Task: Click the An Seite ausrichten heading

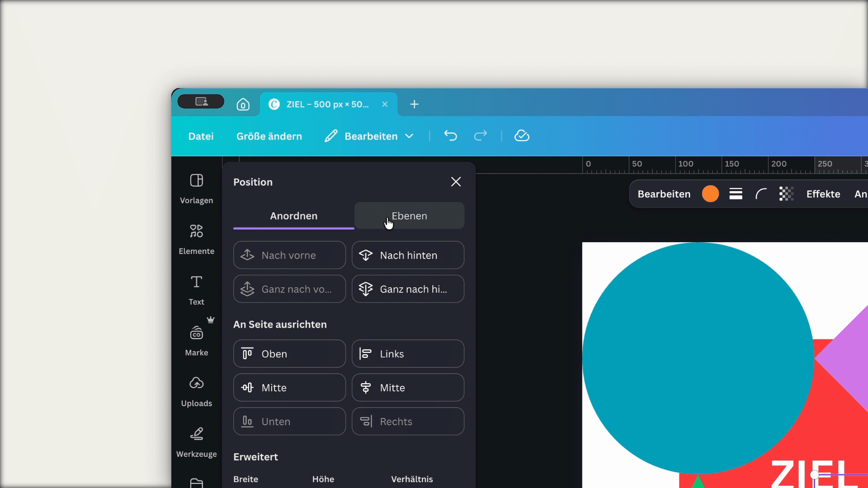Action: tap(280, 324)
